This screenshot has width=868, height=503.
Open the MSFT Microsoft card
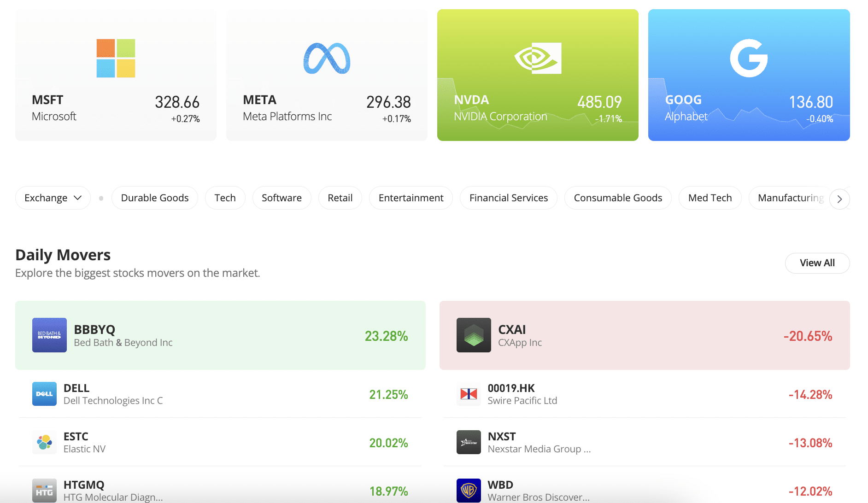coord(116,75)
